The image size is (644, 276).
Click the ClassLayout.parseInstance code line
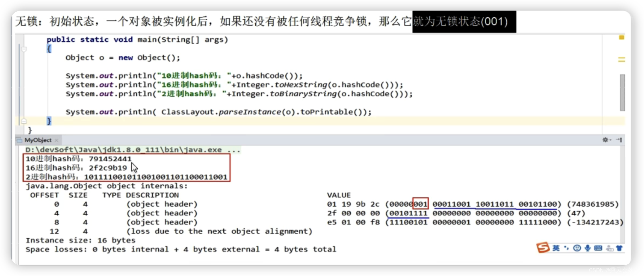[x=218, y=112]
